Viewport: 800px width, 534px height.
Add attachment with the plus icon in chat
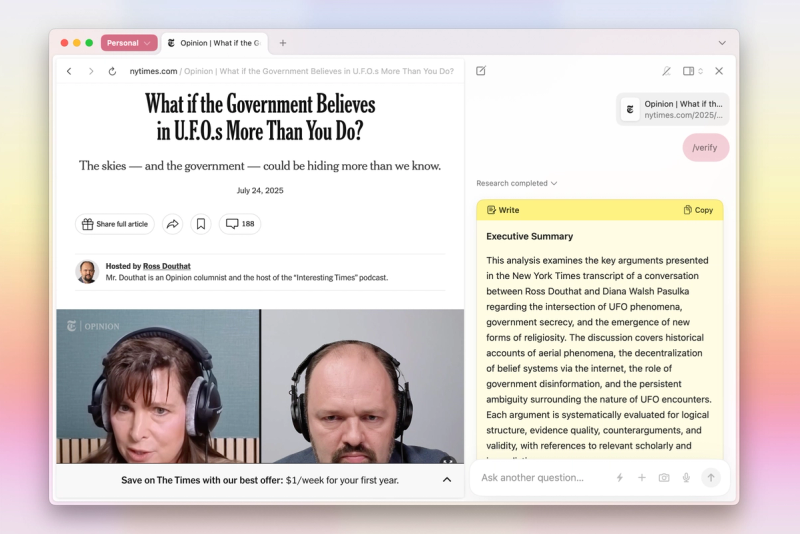(x=642, y=477)
